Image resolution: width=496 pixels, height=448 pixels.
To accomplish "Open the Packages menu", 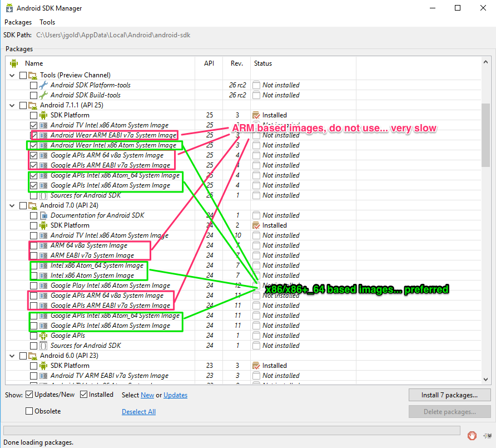I will coord(18,22).
